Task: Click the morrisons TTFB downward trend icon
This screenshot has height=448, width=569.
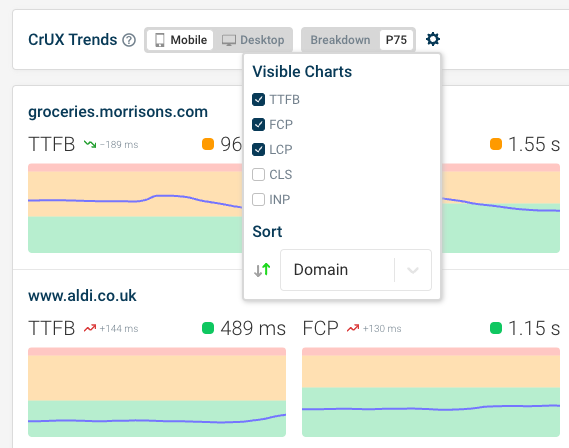Action: pos(90,144)
